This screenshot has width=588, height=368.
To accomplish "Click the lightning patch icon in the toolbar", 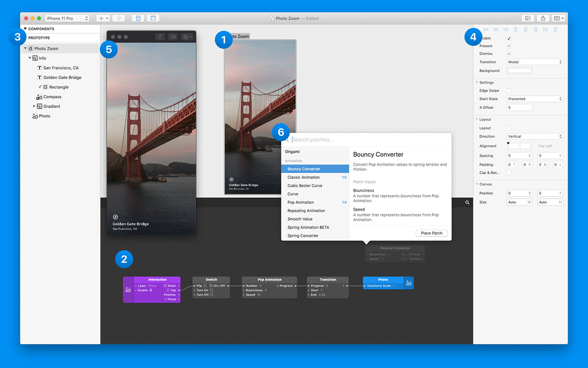I will pyautogui.click(x=119, y=18).
